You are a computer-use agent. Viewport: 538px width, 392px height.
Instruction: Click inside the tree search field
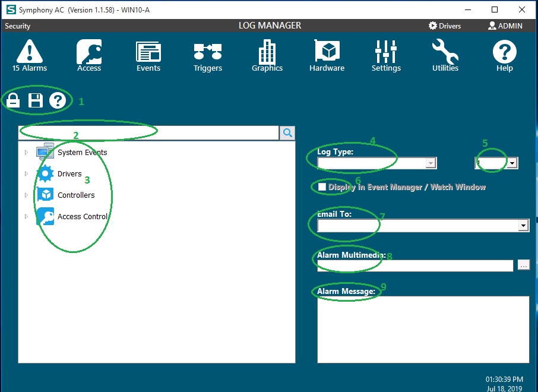pyautogui.click(x=148, y=133)
